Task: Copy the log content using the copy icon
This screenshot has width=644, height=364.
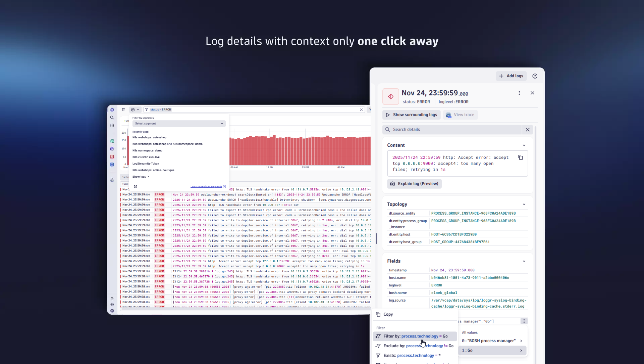Action: coord(521,157)
